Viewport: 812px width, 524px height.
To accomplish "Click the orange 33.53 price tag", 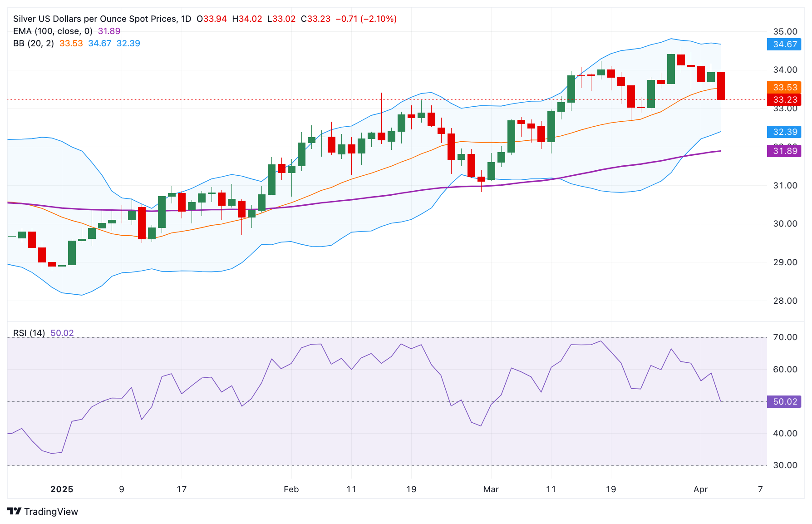I will pos(785,87).
